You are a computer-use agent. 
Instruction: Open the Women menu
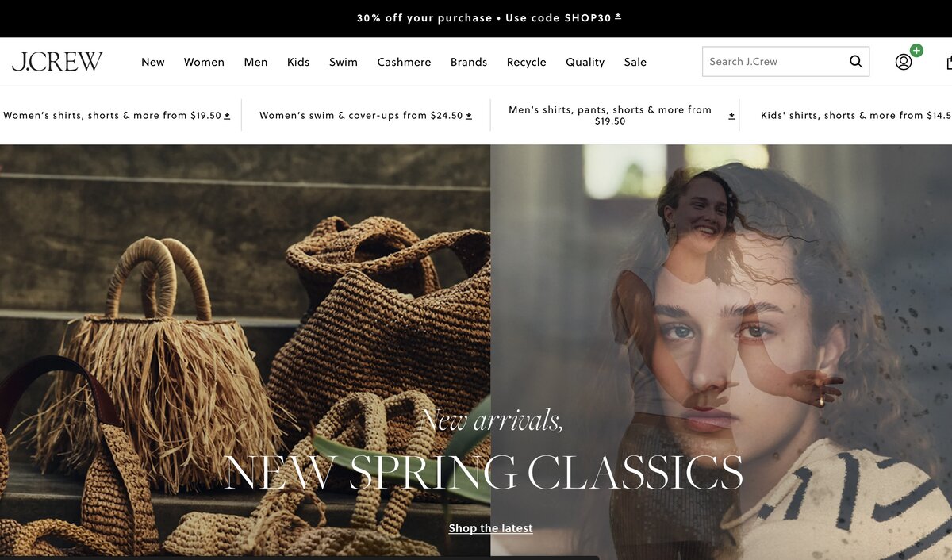click(204, 62)
